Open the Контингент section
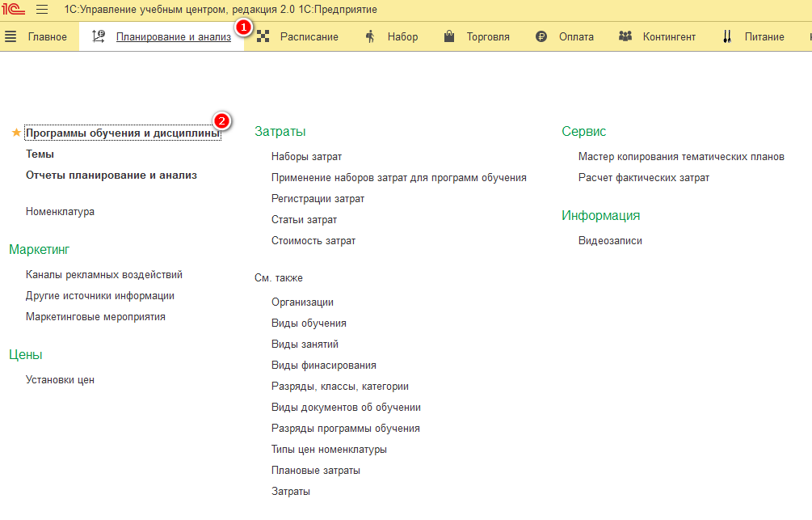This screenshot has height=520, width=812. point(669,37)
